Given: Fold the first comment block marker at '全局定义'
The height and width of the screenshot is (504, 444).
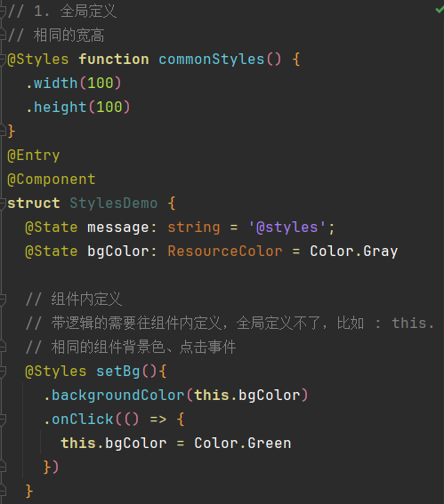Looking at the screenshot, I should click(x=3, y=12).
